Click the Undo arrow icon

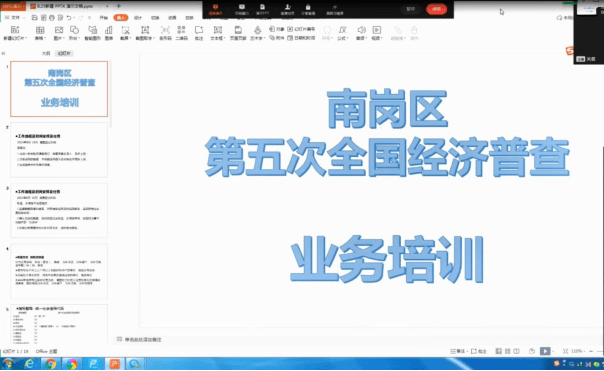point(69,18)
